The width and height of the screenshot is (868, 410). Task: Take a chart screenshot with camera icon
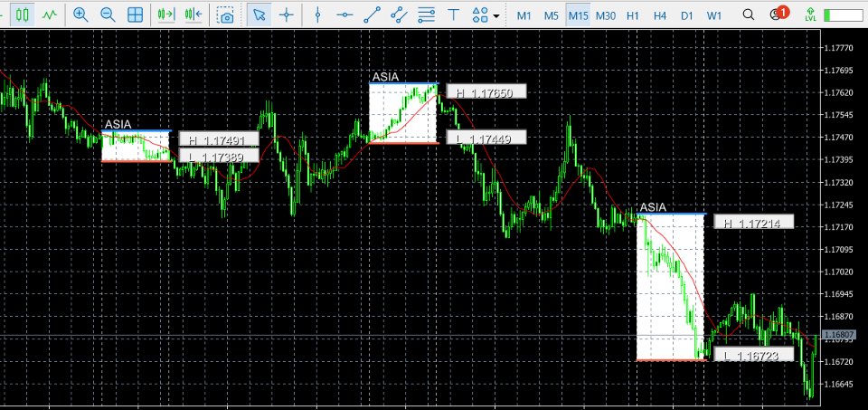pyautogui.click(x=225, y=15)
